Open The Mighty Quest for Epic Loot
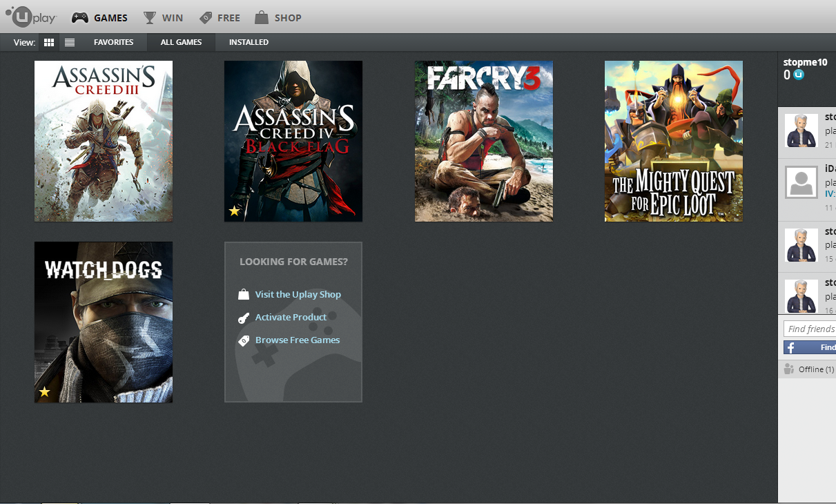 point(674,141)
